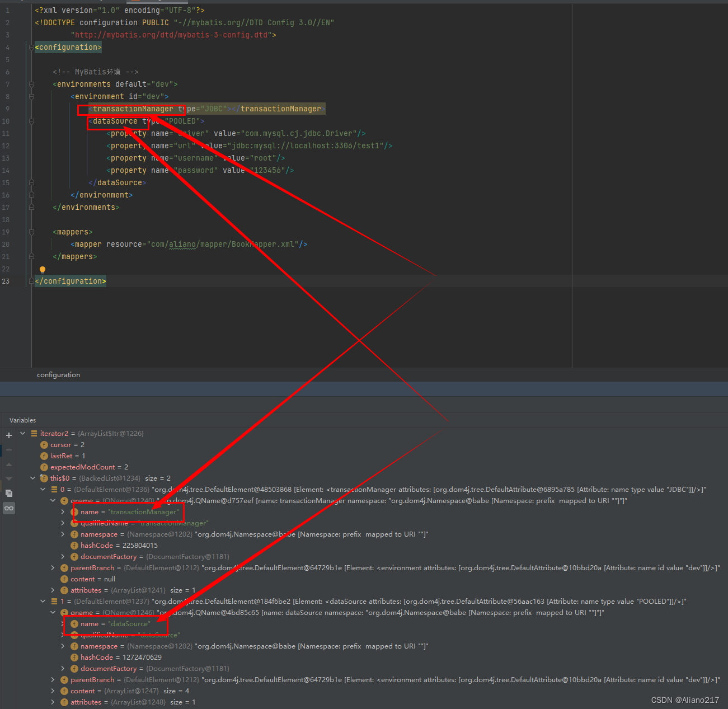Image resolution: width=728 pixels, height=709 pixels.
Task: Click the field icon beside expectedModCount
Action: 44,467
